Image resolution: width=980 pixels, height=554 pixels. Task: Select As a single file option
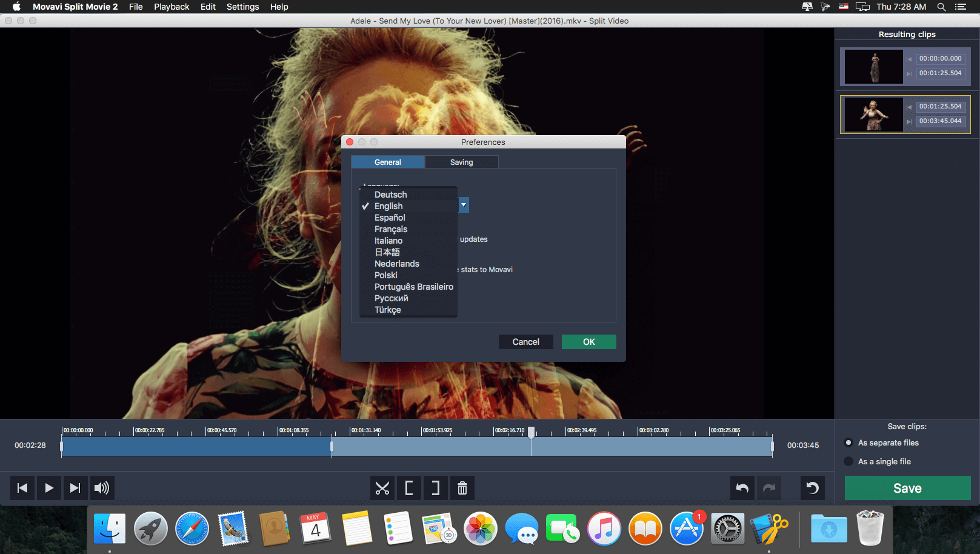click(x=878, y=462)
